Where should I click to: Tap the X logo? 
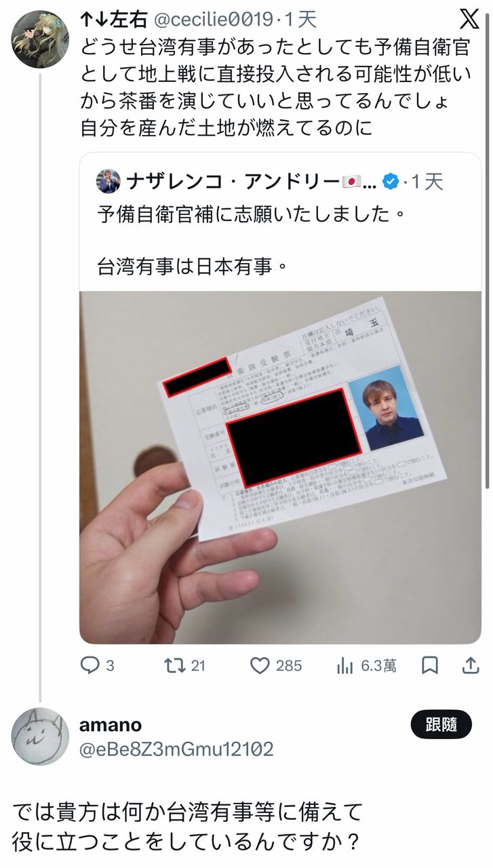tap(469, 19)
